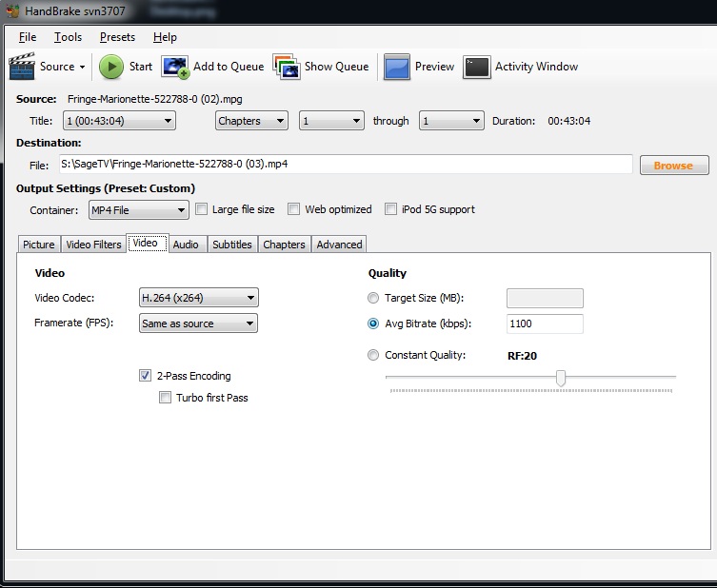Image resolution: width=717 pixels, height=588 pixels.
Task: Click the Avg Bitrate field showing 1100
Action: point(545,323)
